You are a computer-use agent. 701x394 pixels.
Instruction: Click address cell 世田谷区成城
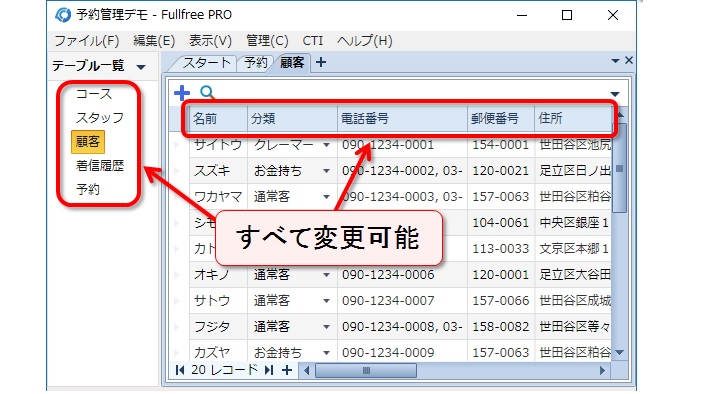573,301
